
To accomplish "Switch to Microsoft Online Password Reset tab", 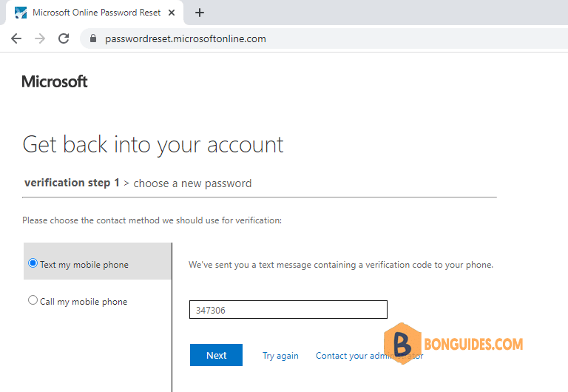I will click(96, 13).
